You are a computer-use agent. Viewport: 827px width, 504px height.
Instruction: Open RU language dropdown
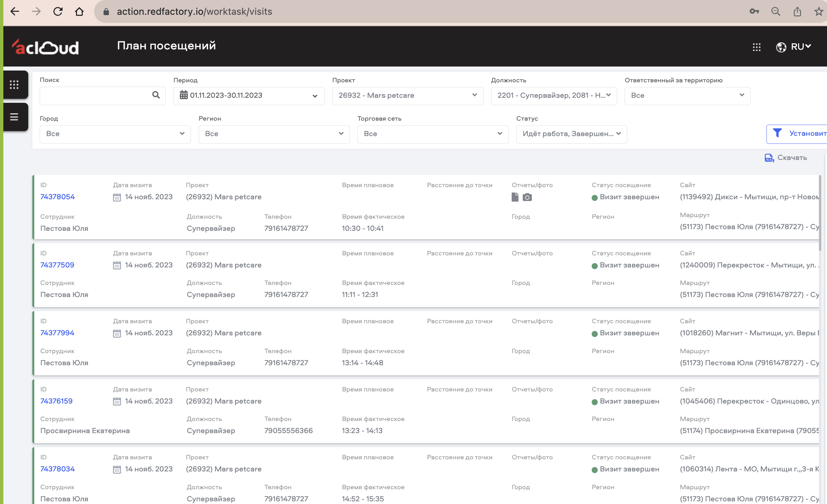pos(801,47)
